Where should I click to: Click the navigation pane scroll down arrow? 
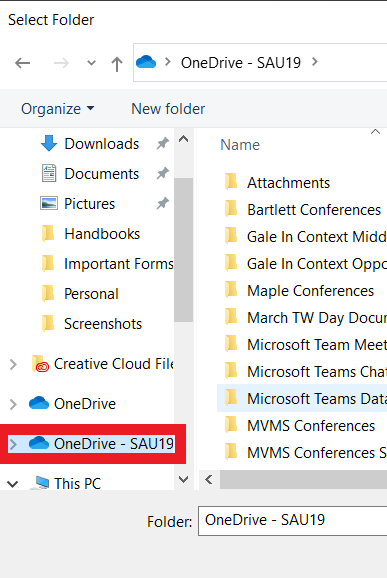[x=184, y=479]
